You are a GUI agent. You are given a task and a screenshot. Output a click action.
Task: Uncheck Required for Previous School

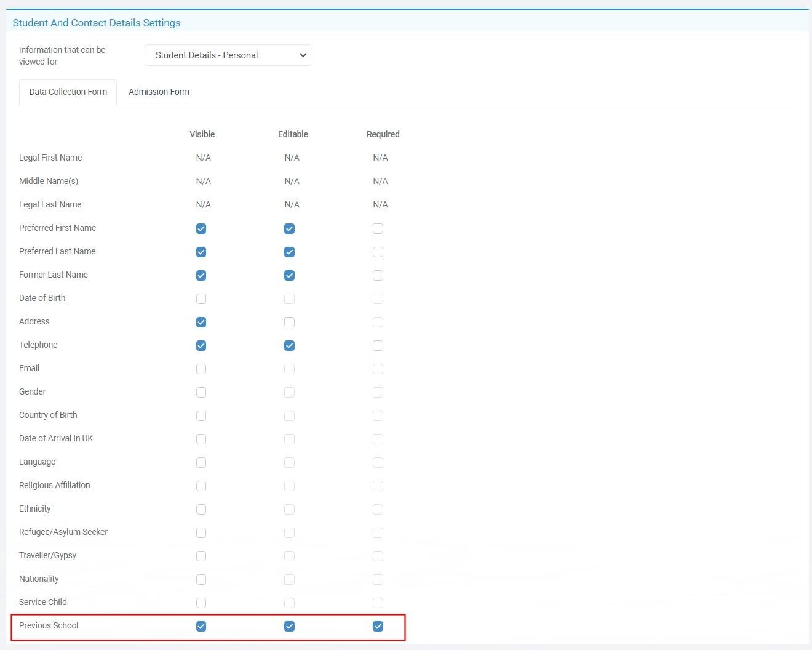click(378, 626)
